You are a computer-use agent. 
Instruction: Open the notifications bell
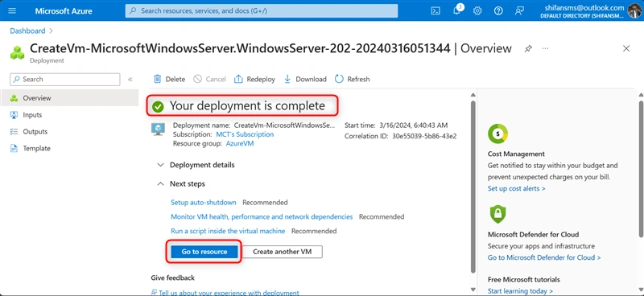click(x=456, y=10)
